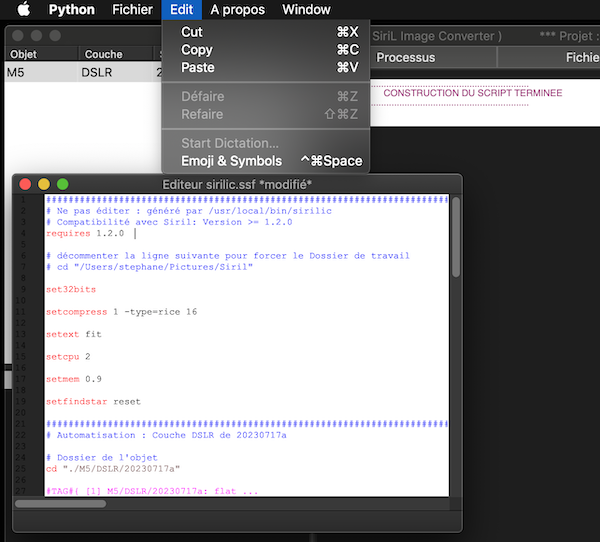The image size is (600, 542).
Task: Open Emoji & Symbols from Edit menu
Action: tap(266, 161)
